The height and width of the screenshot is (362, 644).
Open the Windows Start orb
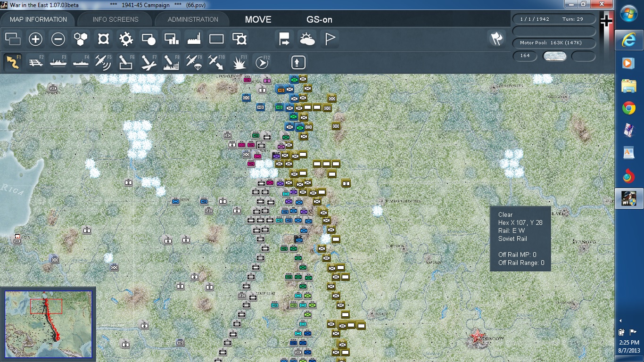(629, 14)
